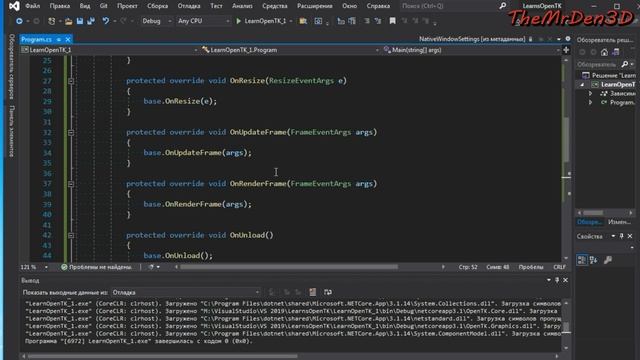
Task: Toggle pin on the Program.cs tab
Action: 59,39
